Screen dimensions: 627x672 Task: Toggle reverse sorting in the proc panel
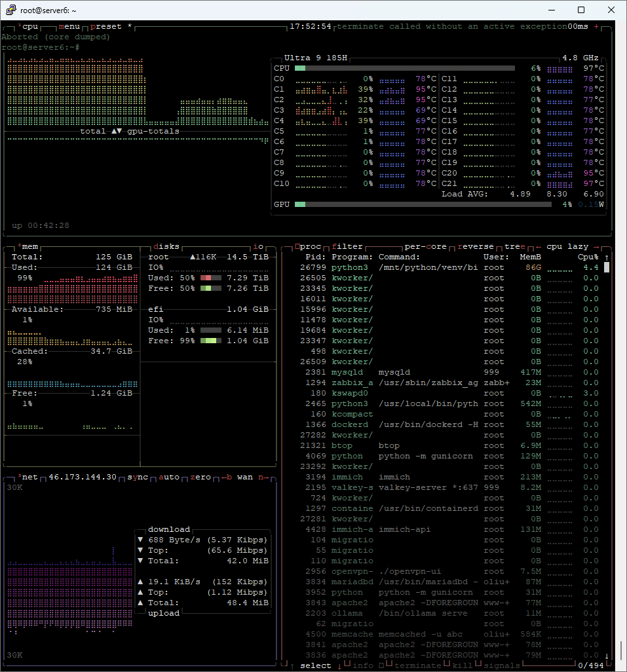click(476, 247)
